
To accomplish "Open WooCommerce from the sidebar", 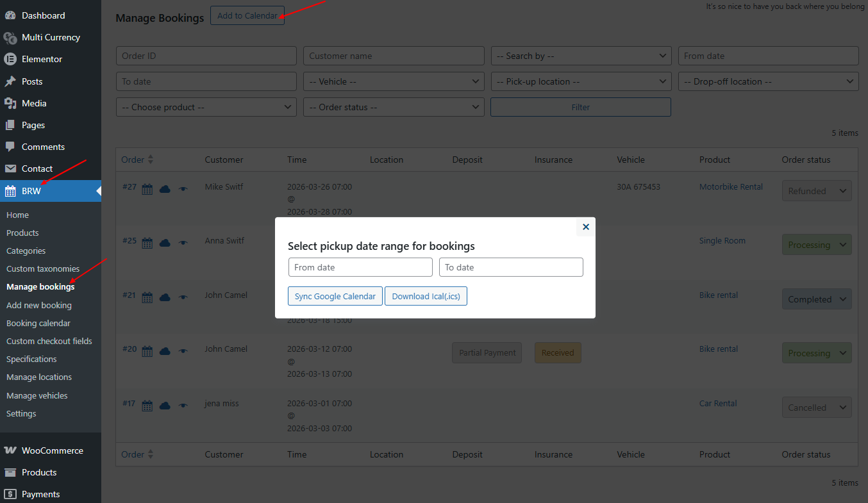I will point(52,450).
